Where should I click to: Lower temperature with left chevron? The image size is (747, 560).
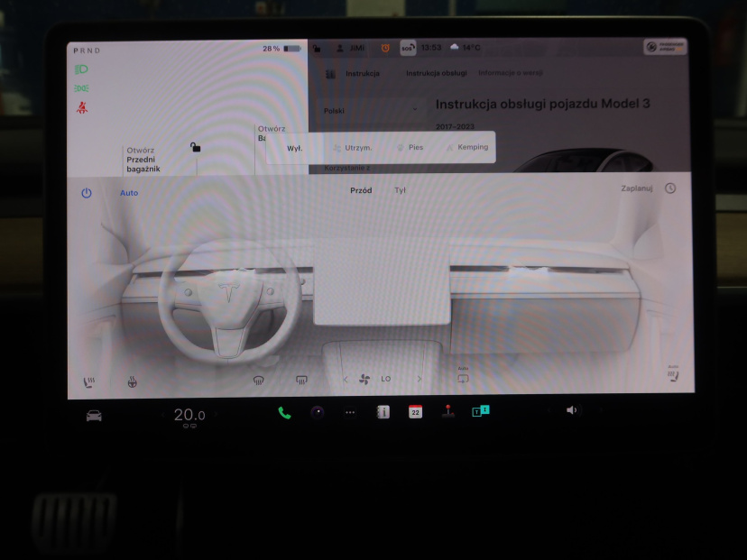pyautogui.click(x=163, y=415)
